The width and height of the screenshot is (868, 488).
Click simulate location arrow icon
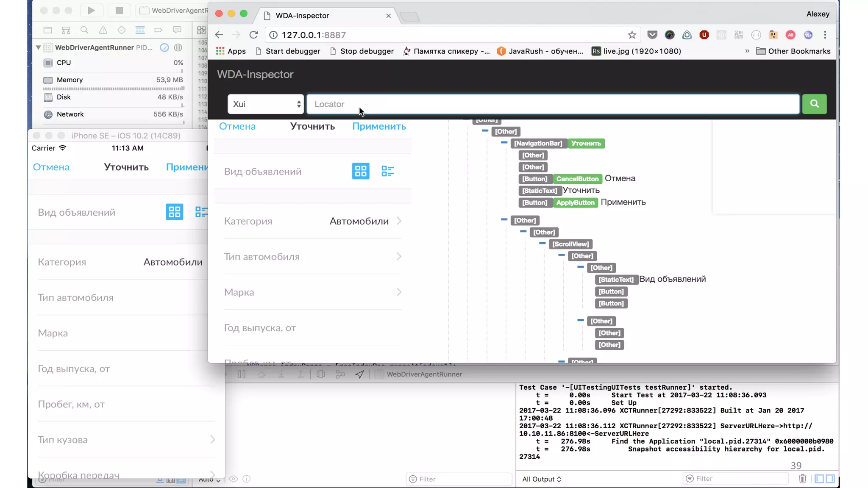(359, 374)
